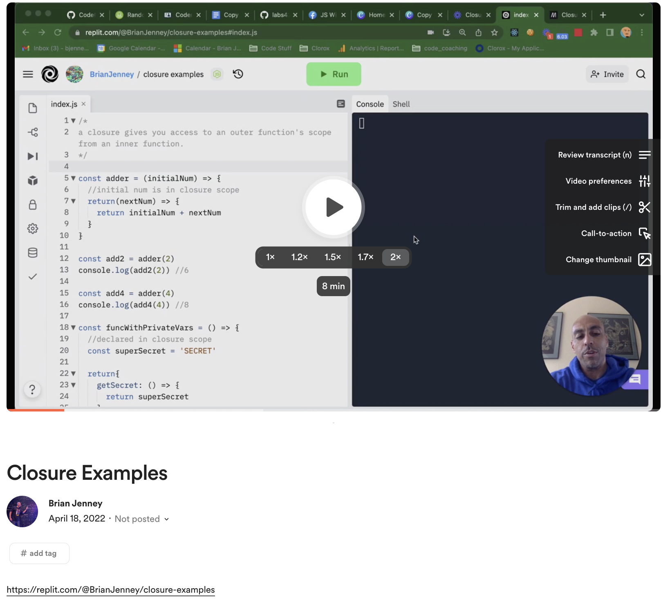
Task: Select 1× playback speed
Action: (270, 257)
